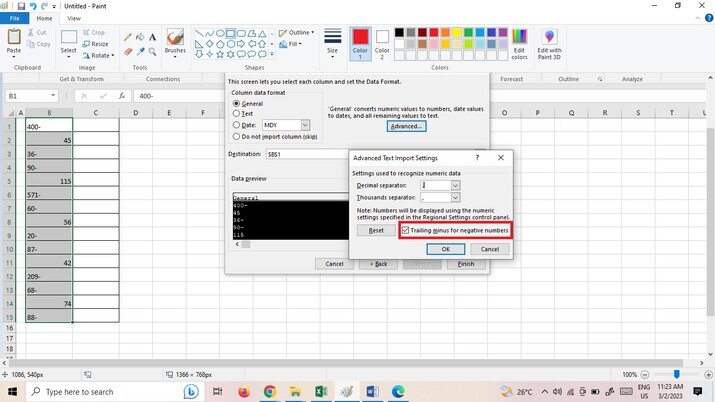Select the Pencil tool
Image resolution: width=715 pixels, height=402 pixels.
pyautogui.click(x=128, y=37)
